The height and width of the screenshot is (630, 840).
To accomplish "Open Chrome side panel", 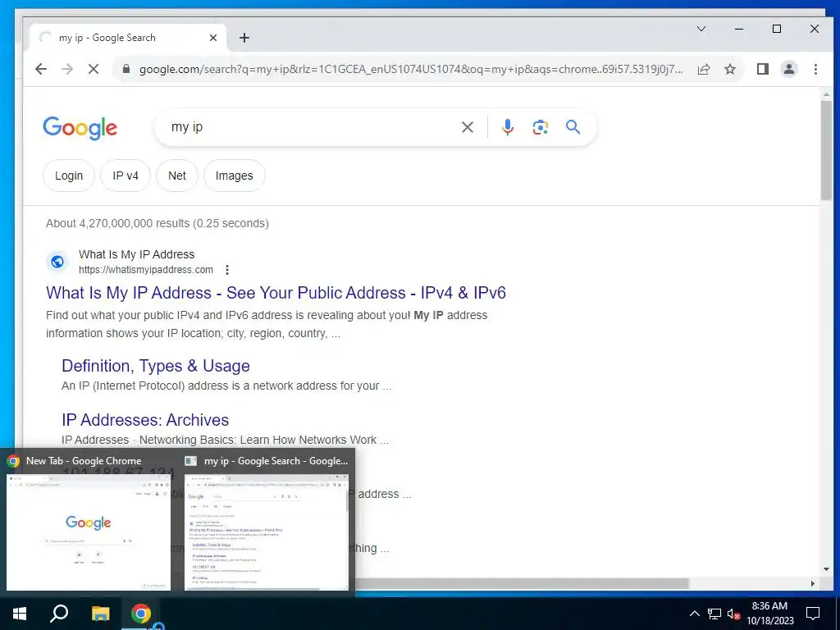I will click(x=763, y=69).
